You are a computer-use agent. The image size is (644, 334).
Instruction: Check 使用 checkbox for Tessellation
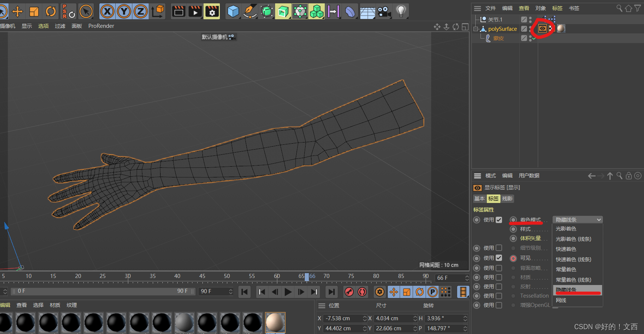[499, 296]
